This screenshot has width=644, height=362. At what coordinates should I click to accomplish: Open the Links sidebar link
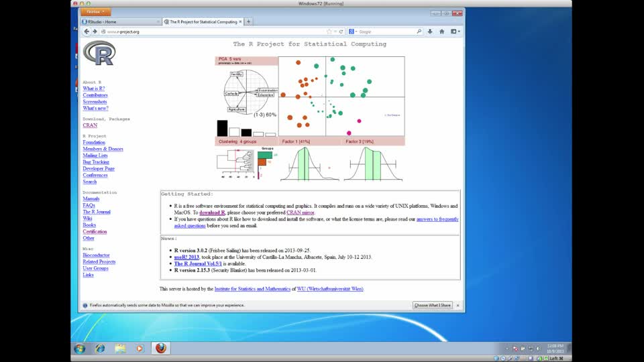[88, 275]
